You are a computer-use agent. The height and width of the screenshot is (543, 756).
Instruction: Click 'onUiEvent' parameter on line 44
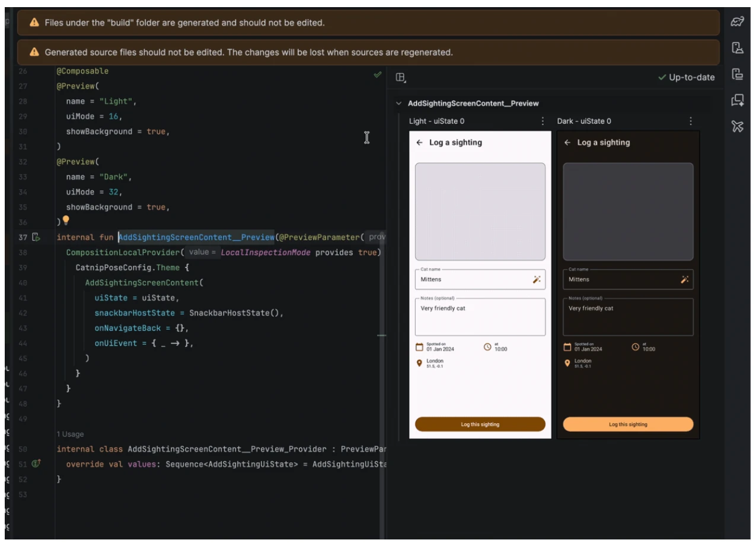[116, 344]
